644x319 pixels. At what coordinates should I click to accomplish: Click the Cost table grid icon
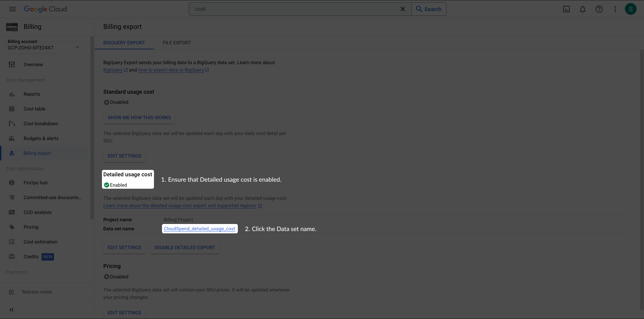(x=12, y=109)
